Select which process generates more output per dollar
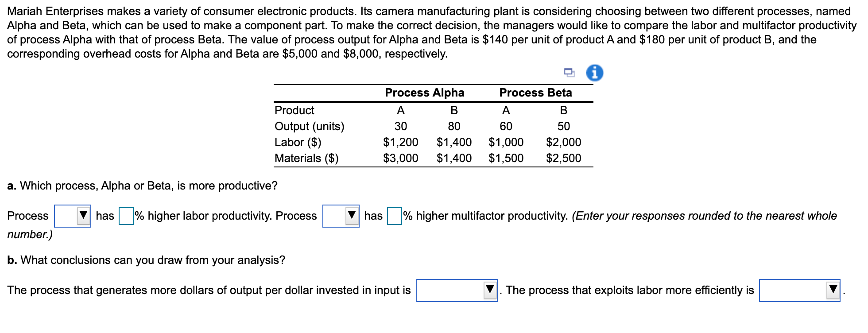Screen dimensions: 868x333 point(457,291)
